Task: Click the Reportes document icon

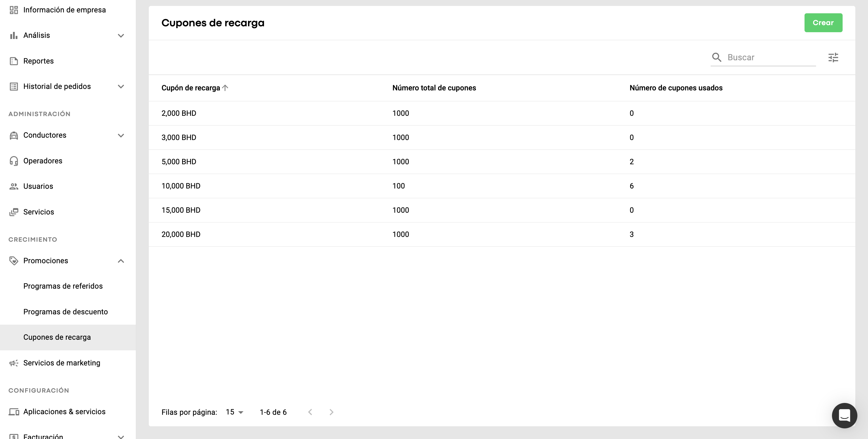Action: pos(14,61)
